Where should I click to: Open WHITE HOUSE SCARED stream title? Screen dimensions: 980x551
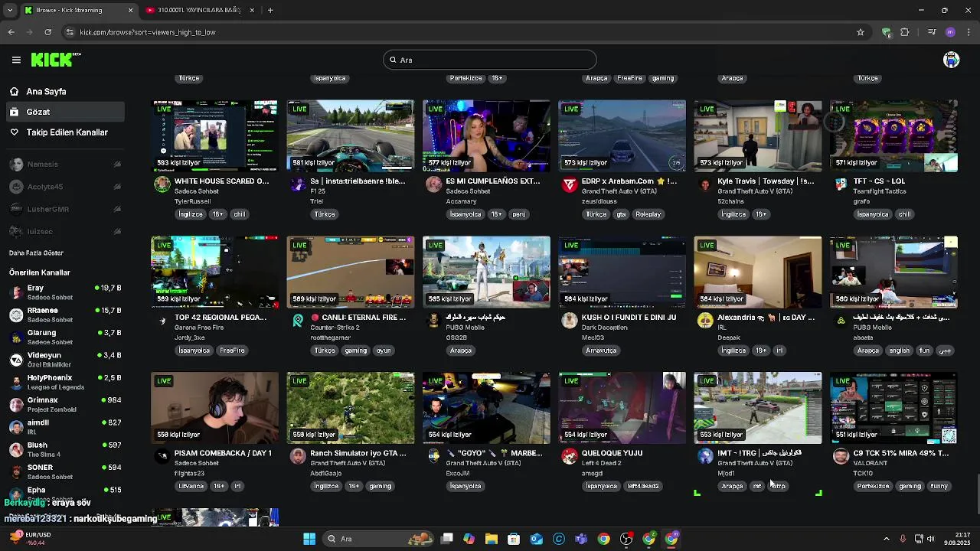point(222,181)
